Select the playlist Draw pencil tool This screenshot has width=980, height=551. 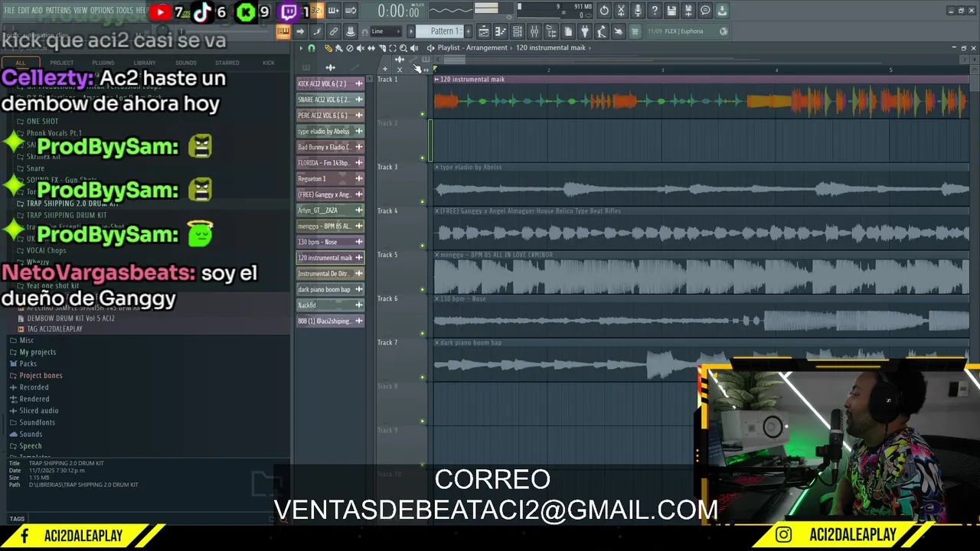click(328, 48)
